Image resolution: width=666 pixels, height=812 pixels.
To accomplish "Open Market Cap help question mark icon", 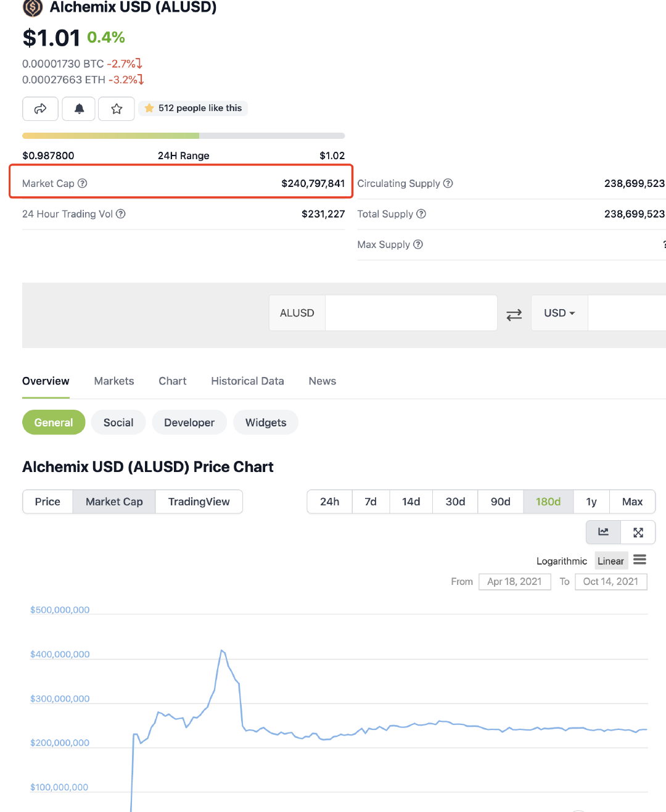I will click(x=83, y=183).
